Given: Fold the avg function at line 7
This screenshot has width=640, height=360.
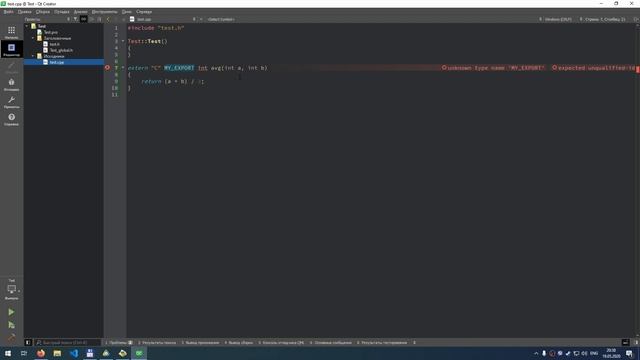Looking at the screenshot, I should click(123, 68).
